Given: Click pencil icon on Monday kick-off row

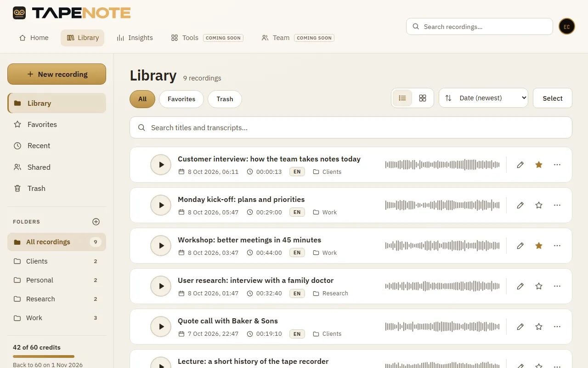Looking at the screenshot, I should pos(520,205).
